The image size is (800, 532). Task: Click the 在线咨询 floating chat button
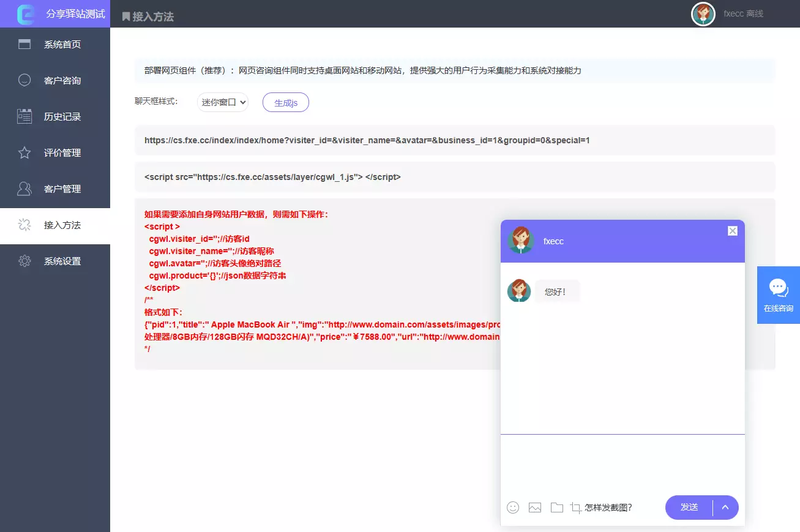(779, 295)
